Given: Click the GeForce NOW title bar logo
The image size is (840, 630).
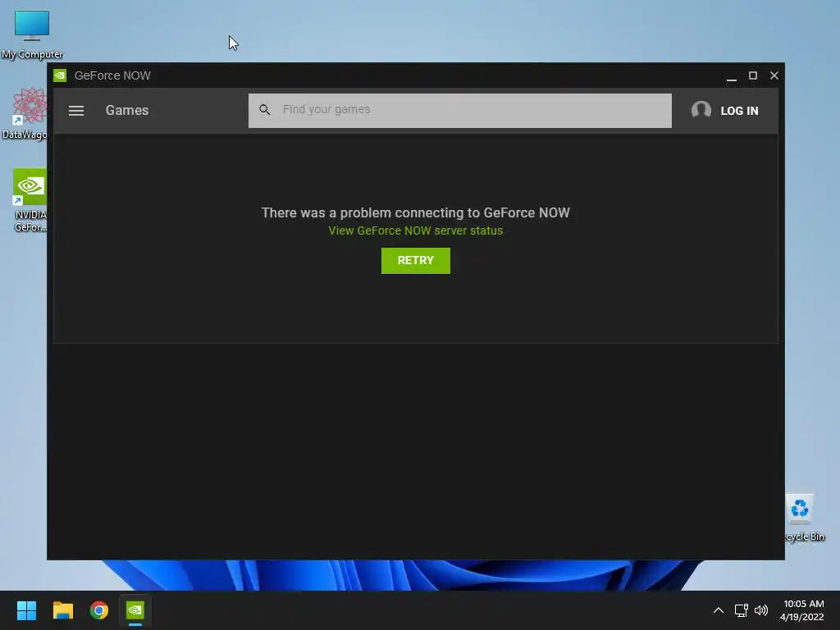Looking at the screenshot, I should [60, 75].
